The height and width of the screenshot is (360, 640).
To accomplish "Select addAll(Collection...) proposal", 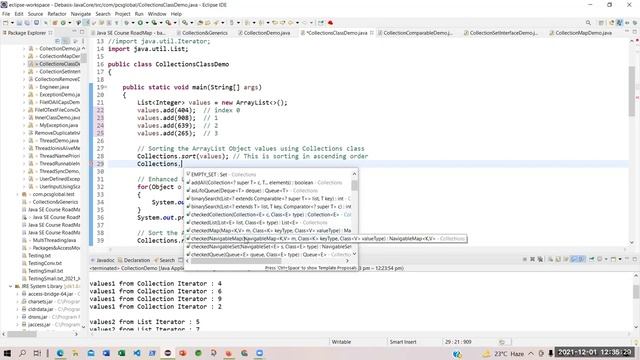I will [269, 182].
